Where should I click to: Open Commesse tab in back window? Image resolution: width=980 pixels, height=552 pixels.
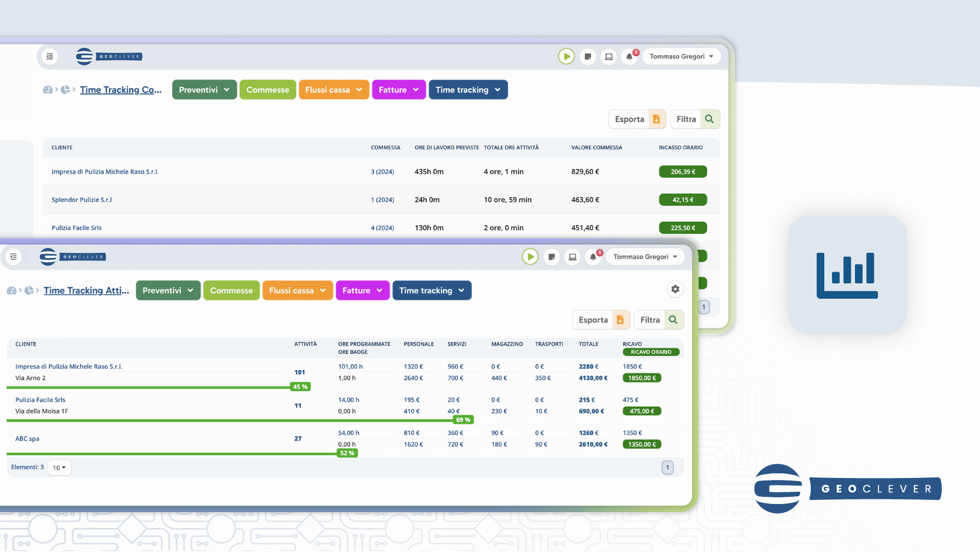coord(267,90)
